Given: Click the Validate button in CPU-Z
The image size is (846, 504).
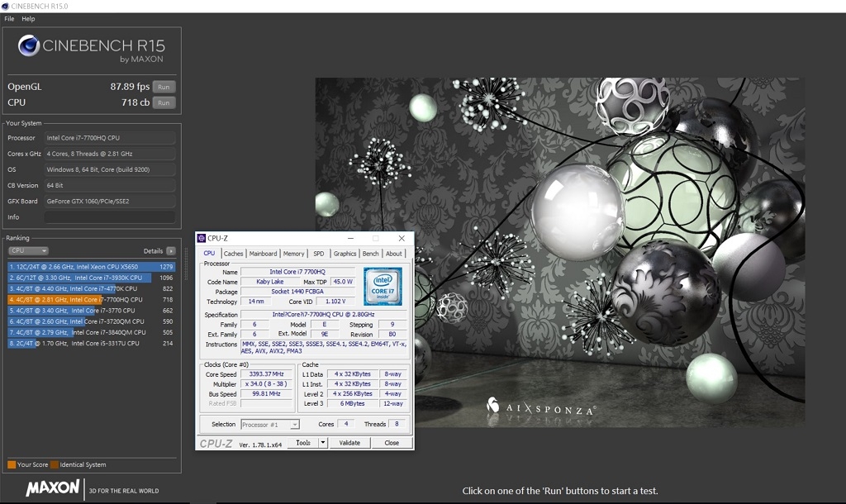Looking at the screenshot, I should (349, 443).
